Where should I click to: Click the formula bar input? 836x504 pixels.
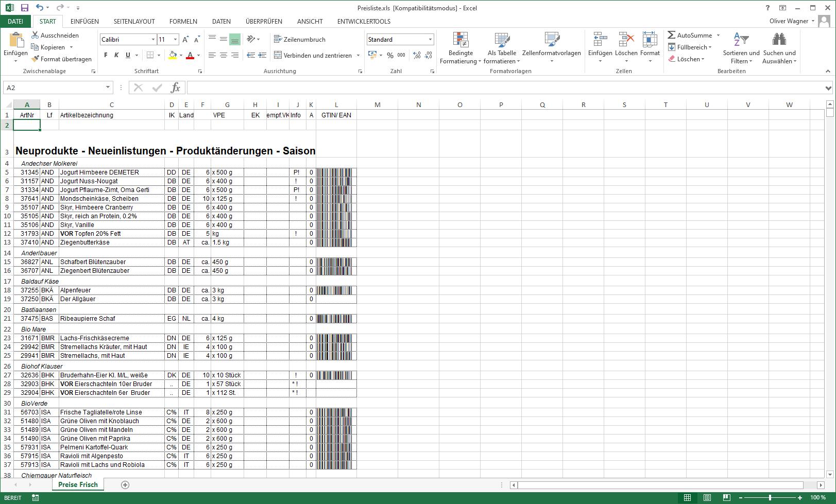pyautogui.click(x=505, y=88)
